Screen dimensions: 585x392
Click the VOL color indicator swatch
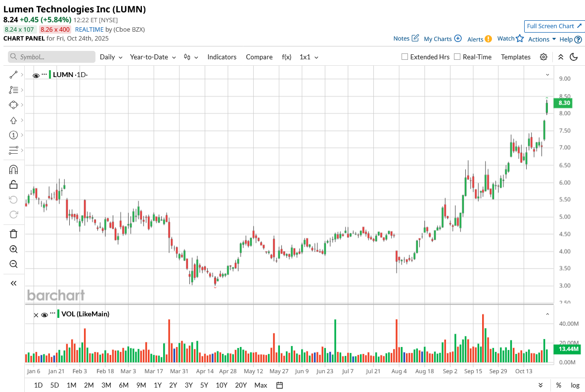[58, 314]
